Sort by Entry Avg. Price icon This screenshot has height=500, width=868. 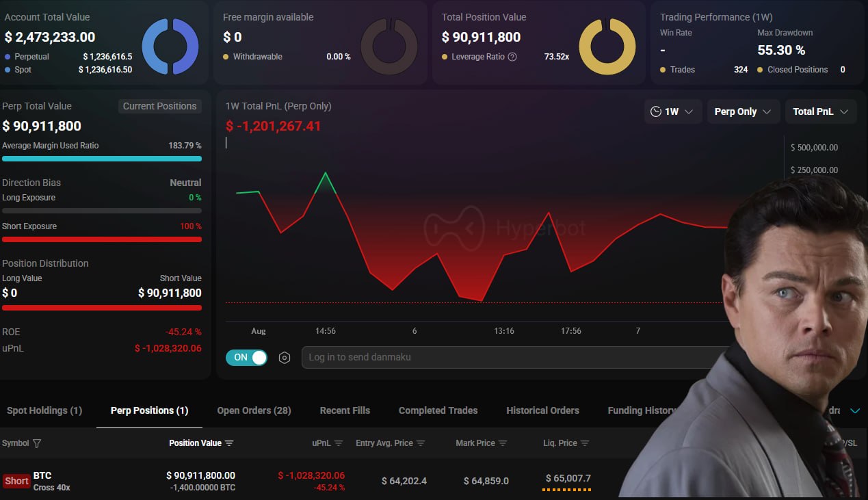[421, 443]
